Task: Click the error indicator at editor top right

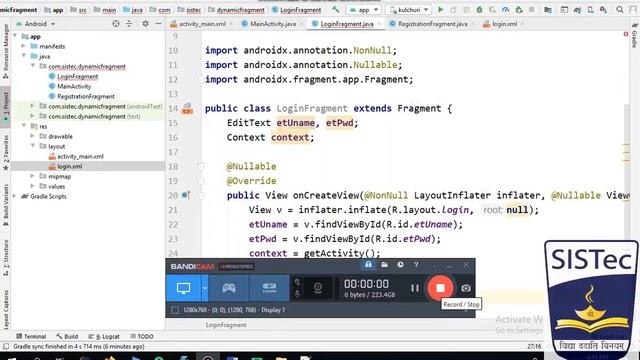Action: pyautogui.click(x=626, y=34)
